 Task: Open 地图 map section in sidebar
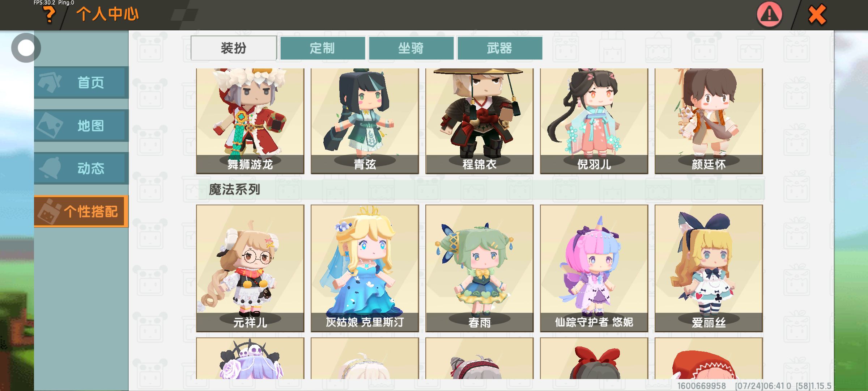click(81, 126)
